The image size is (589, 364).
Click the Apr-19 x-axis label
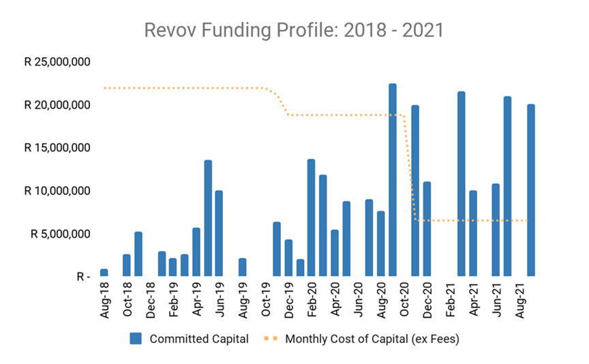point(197,299)
